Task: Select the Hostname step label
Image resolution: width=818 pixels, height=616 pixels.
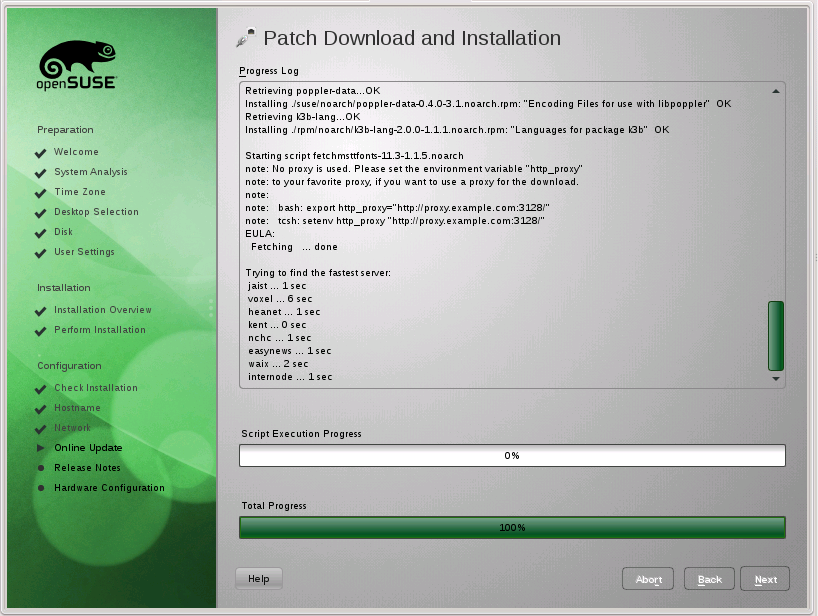Action: point(77,408)
